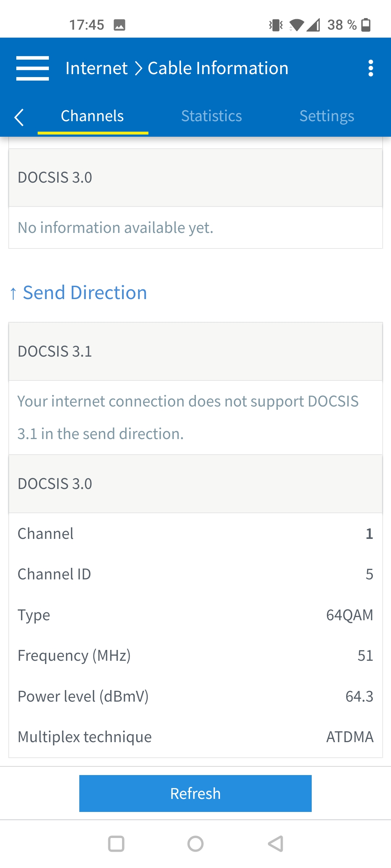The height and width of the screenshot is (868, 391).
Task: Open the hamburger navigation menu
Action: pyautogui.click(x=33, y=68)
